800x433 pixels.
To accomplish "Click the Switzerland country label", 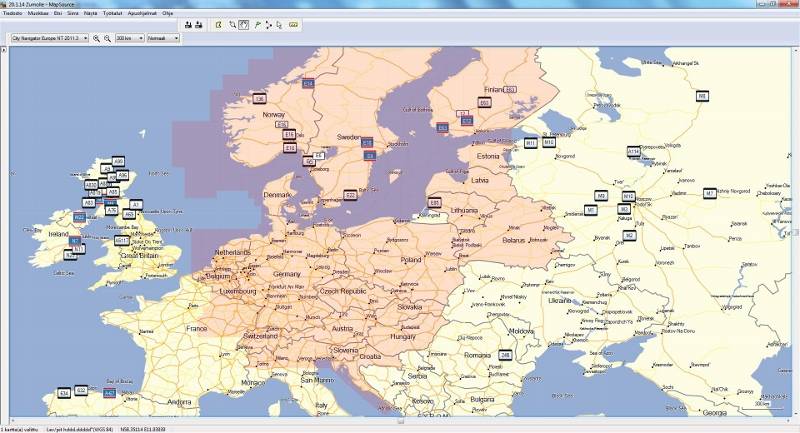I will pos(260,337).
